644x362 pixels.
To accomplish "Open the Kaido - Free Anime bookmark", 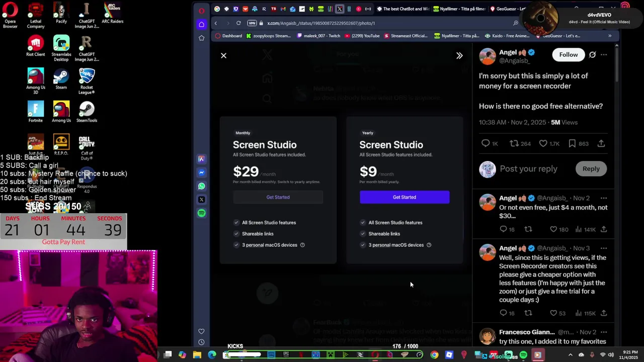I will 508,36.
